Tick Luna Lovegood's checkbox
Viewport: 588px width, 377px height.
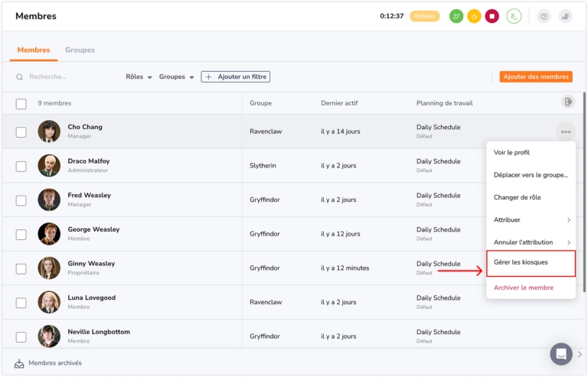click(21, 303)
